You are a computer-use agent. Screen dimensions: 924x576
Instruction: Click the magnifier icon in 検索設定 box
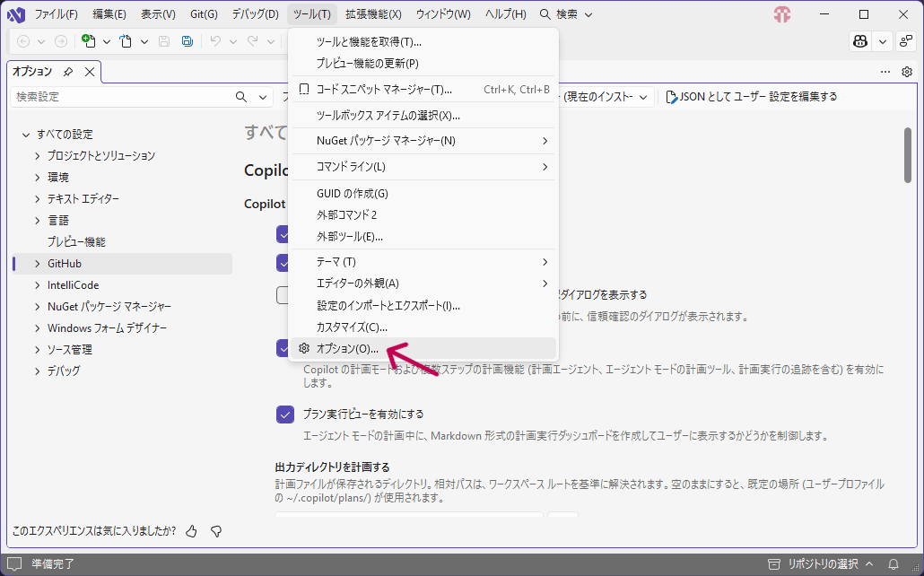241,97
